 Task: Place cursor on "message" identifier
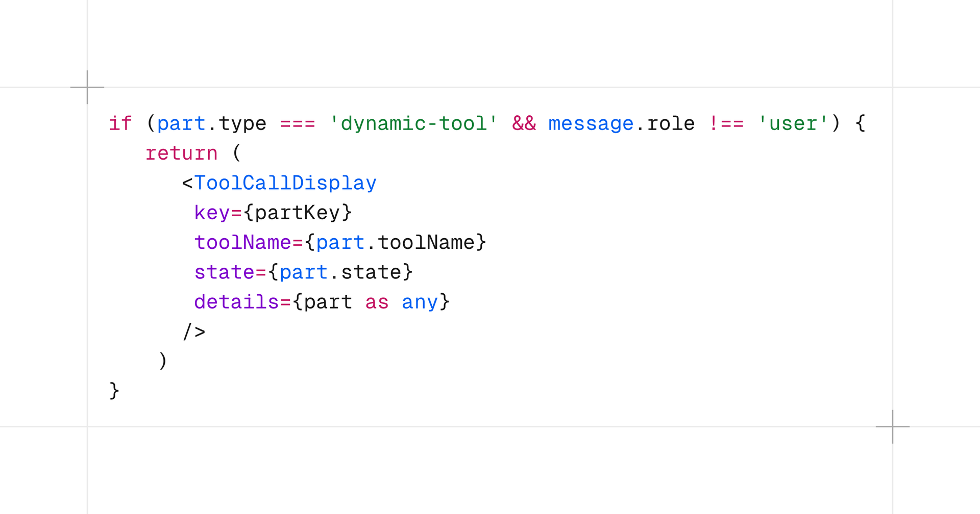591,123
